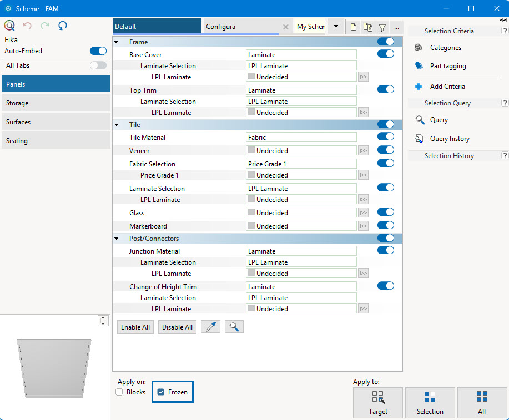Click the Selection Query help icon
The height and width of the screenshot is (420, 509).
505,103
